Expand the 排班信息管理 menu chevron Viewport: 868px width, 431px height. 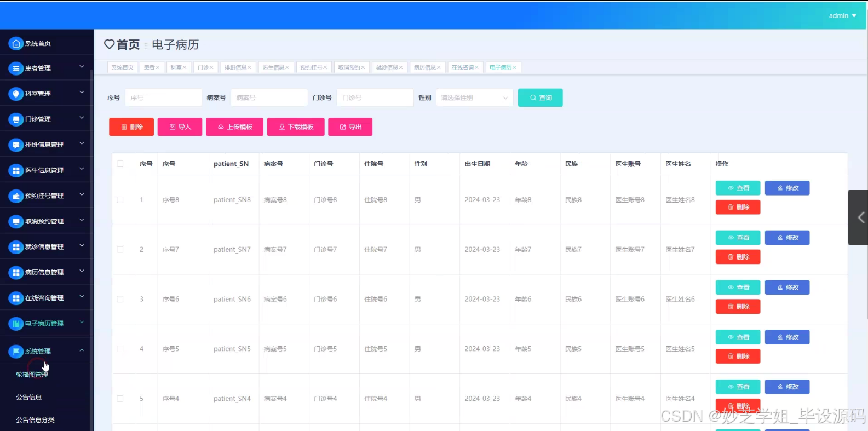pos(82,143)
